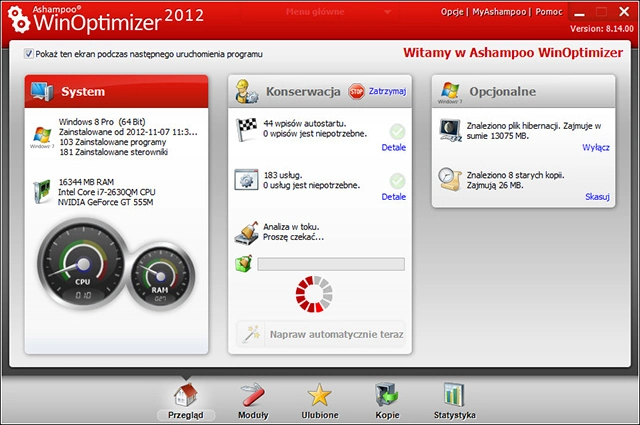Click '181 Zainstalowane sterowniki' text

113,152
